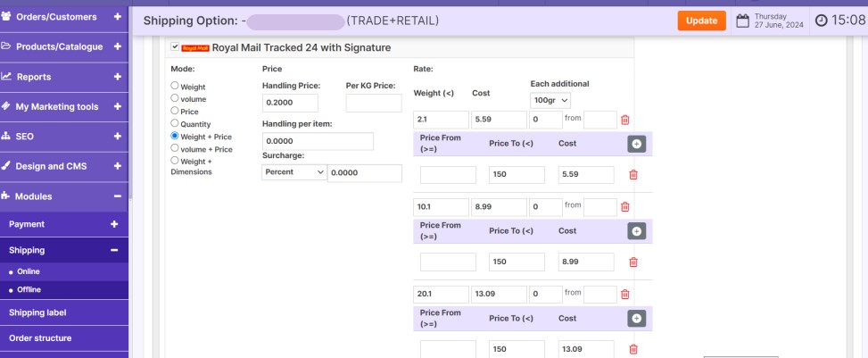The width and height of the screenshot is (868, 358).
Task: Delete the 2.1 weight rate row
Action: pyautogui.click(x=624, y=120)
